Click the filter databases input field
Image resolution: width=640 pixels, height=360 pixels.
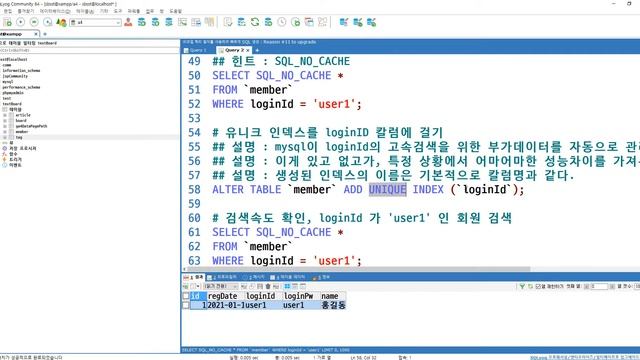pos(89,50)
